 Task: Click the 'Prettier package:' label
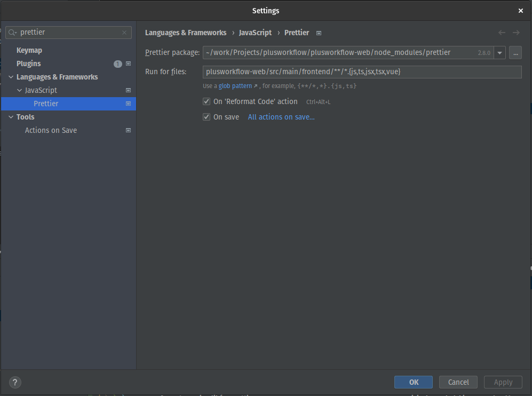pos(172,53)
